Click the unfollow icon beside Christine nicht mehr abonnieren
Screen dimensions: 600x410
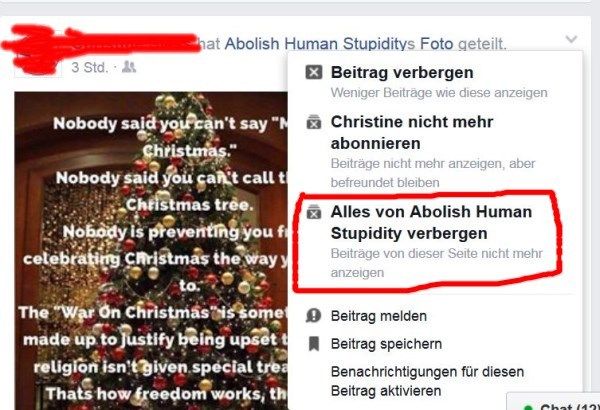pos(314,122)
